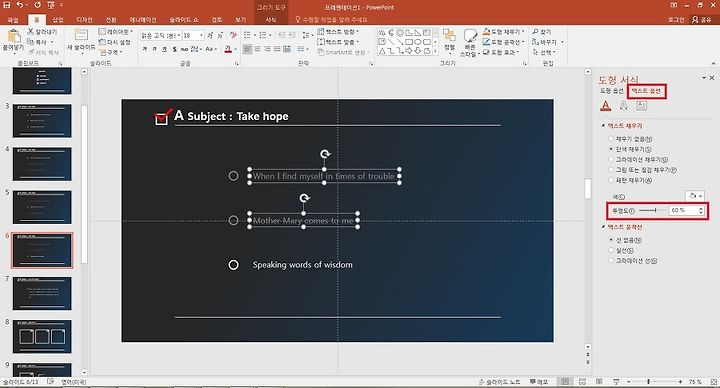
Task: Open the File (파일) tab
Action: (x=13, y=20)
